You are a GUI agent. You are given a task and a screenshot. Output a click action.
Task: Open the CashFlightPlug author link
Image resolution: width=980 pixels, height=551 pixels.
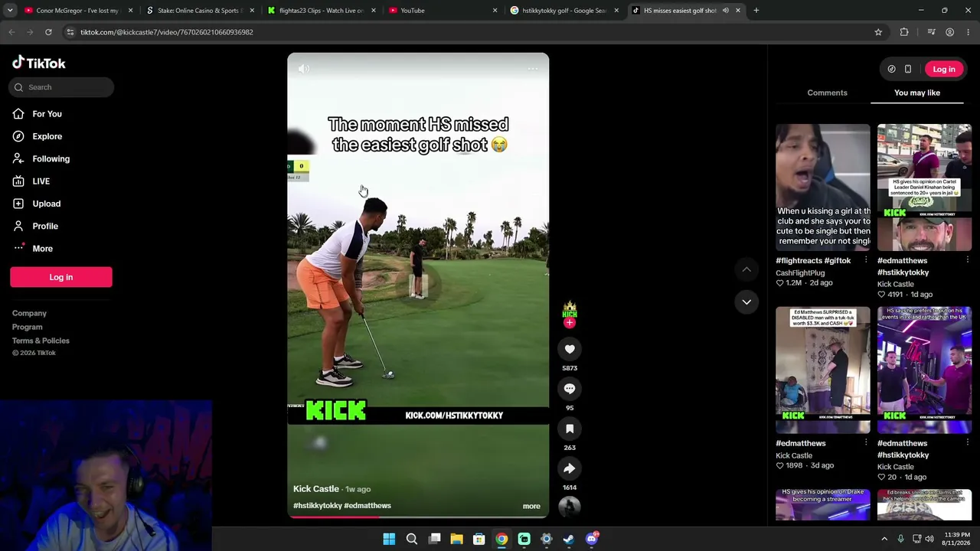tap(800, 272)
